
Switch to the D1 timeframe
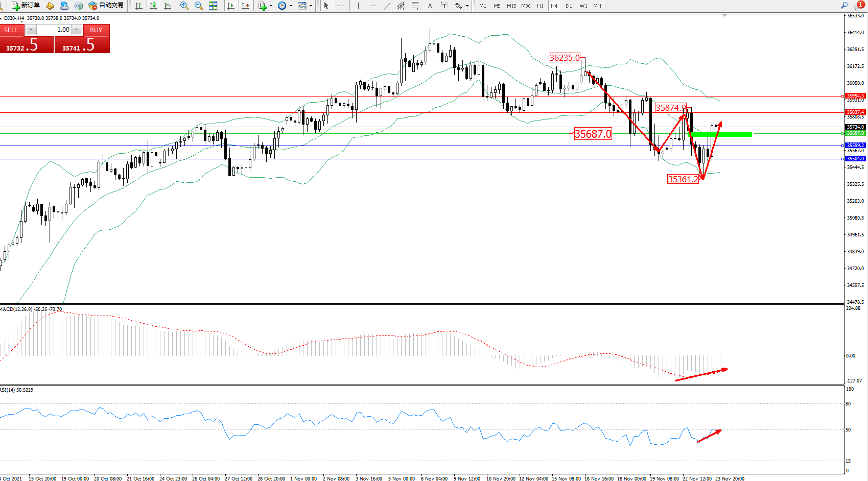click(569, 6)
